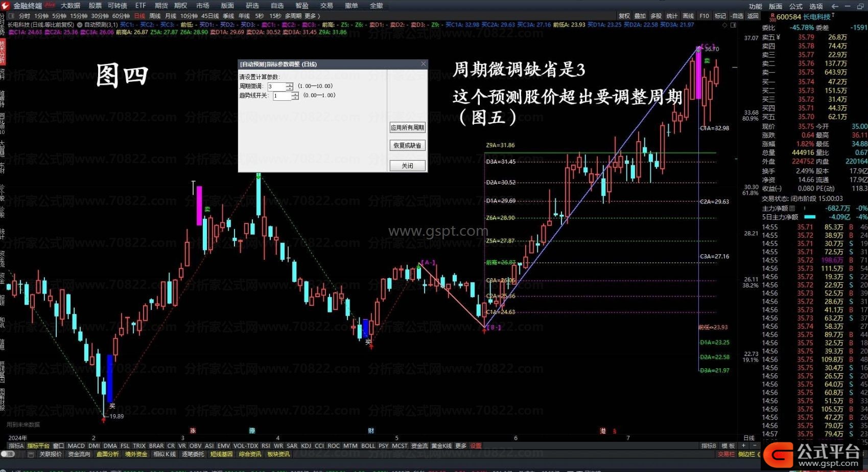
Task: Click the 趋势线开关 input field
Action: pos(282,96)
